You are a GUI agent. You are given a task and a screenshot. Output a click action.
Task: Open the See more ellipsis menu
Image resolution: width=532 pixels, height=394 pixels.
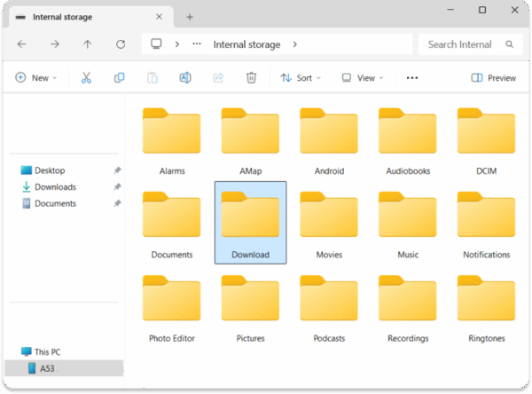coord(411,78)
